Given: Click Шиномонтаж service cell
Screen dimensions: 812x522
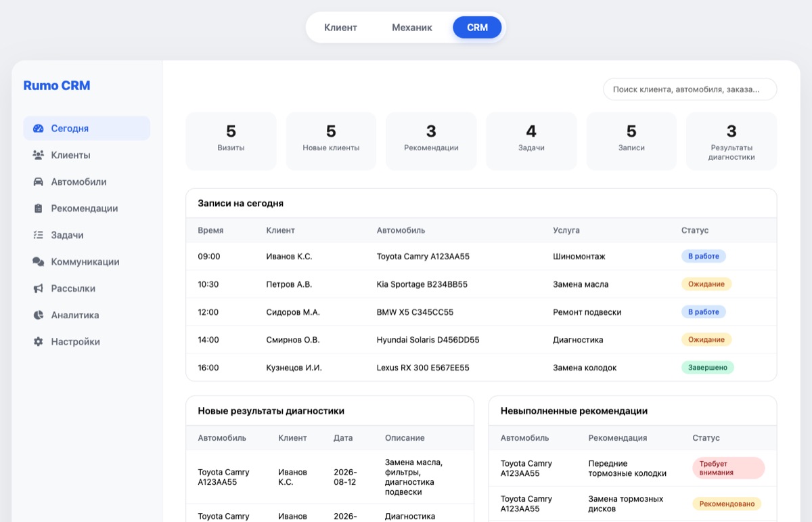Looking at the screenshot, I should click(x=579, y=257).
